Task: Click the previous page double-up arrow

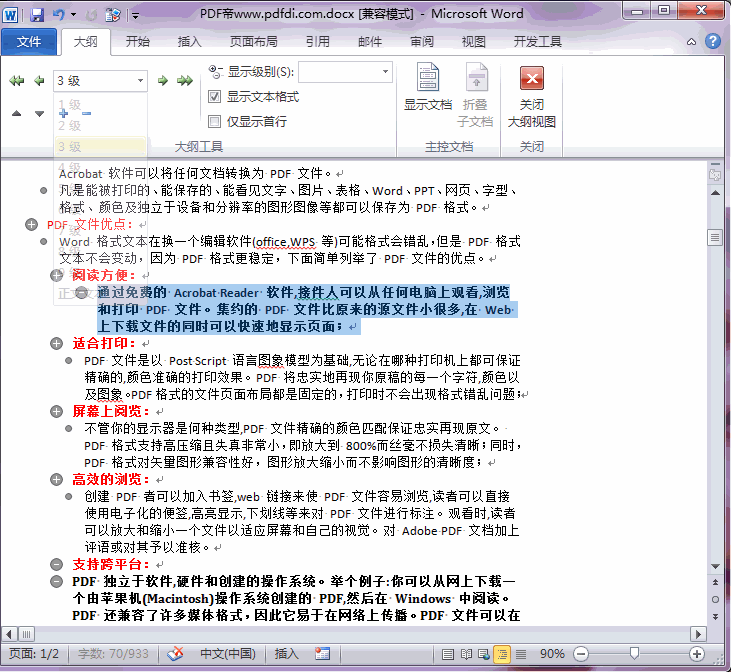Action: click(715, 582)
